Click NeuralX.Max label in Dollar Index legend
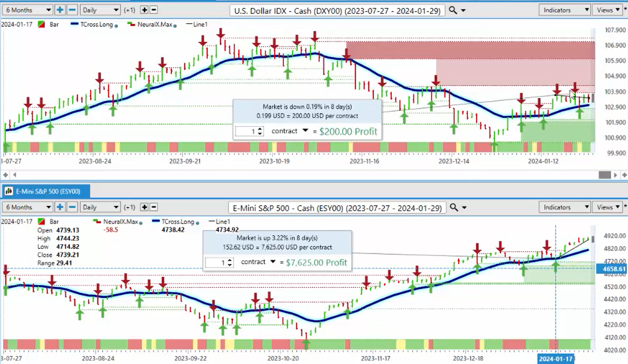 pyautogui.click(x=155, y=25)
